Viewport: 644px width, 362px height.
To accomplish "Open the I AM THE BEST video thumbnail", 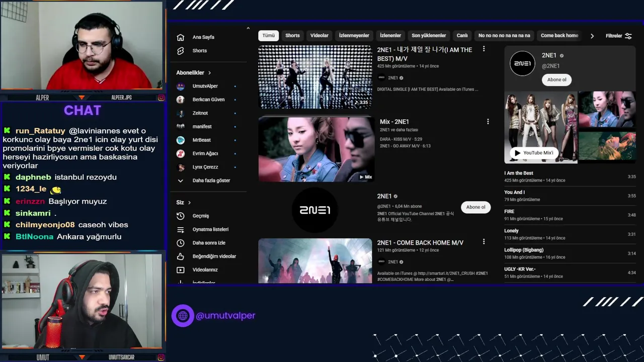I will point(315,77).
